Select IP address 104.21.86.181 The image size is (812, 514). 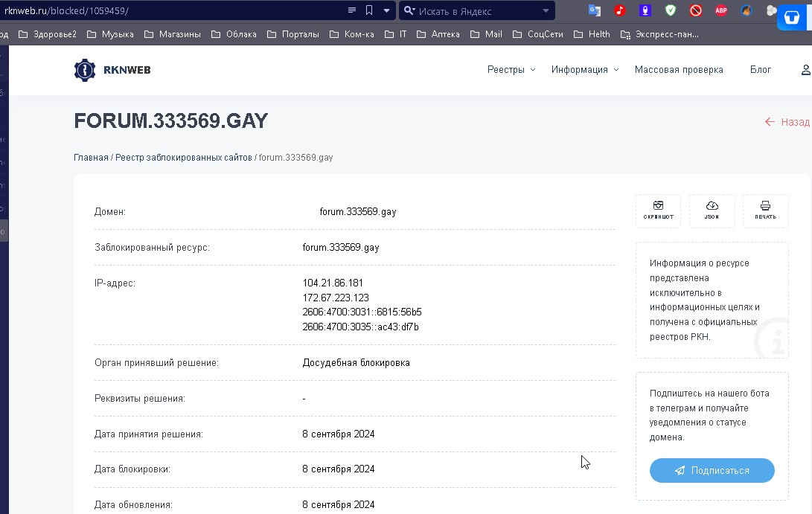coord(333,283)
